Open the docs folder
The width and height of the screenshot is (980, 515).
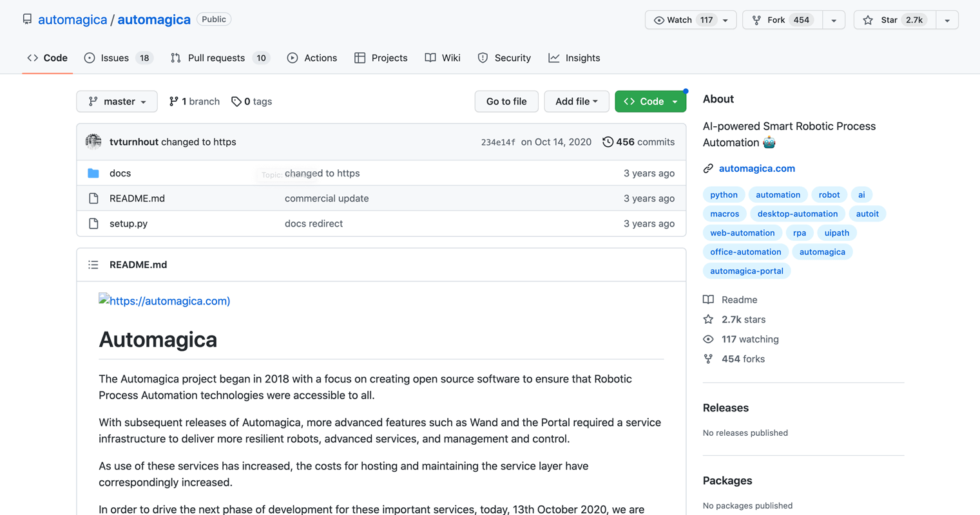point(120,173)
